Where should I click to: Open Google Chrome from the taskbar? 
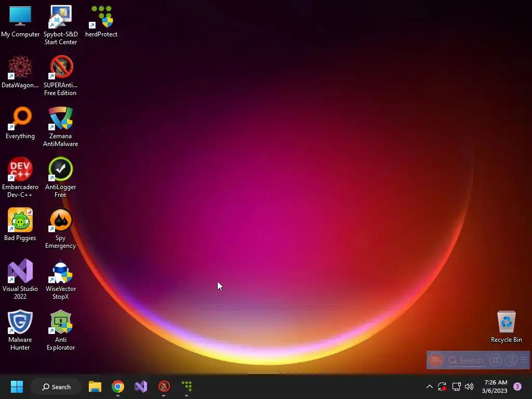tap(118, 387)
